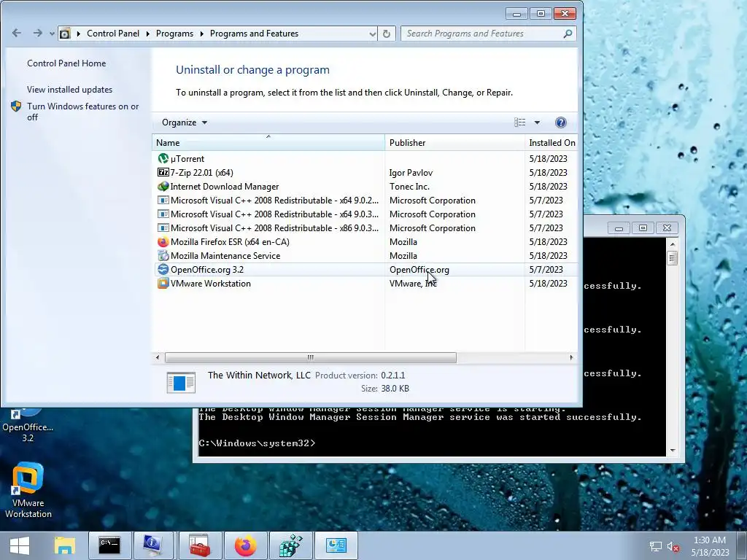
Task: Click the search magnifier icon
Action: coord(568,34)
